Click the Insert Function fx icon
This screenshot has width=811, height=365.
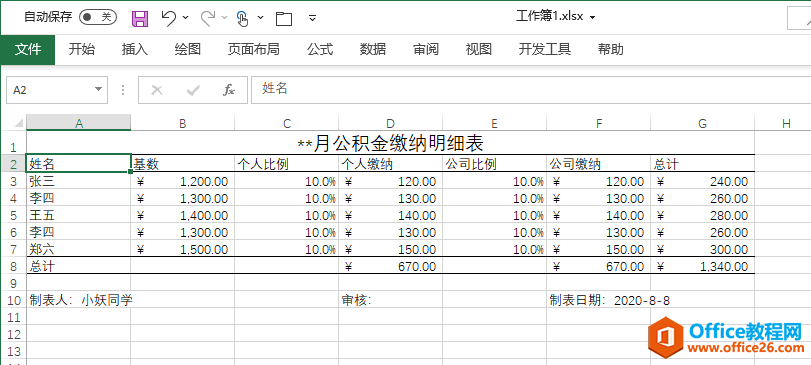229,90
